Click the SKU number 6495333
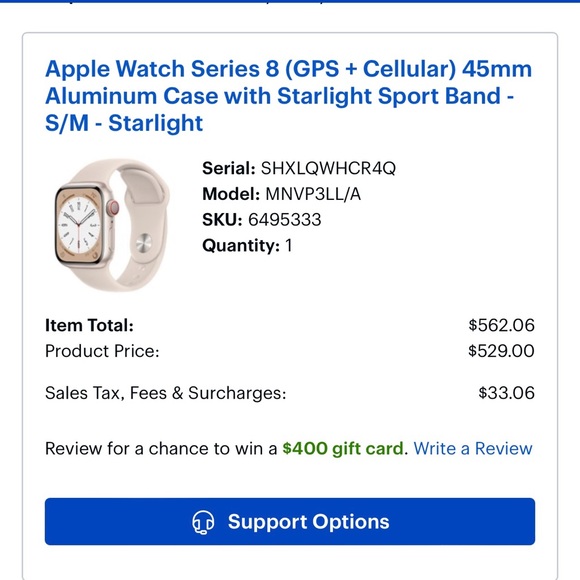Image resolution: width=580 pixels, height=580 pixels. [284, 220]
